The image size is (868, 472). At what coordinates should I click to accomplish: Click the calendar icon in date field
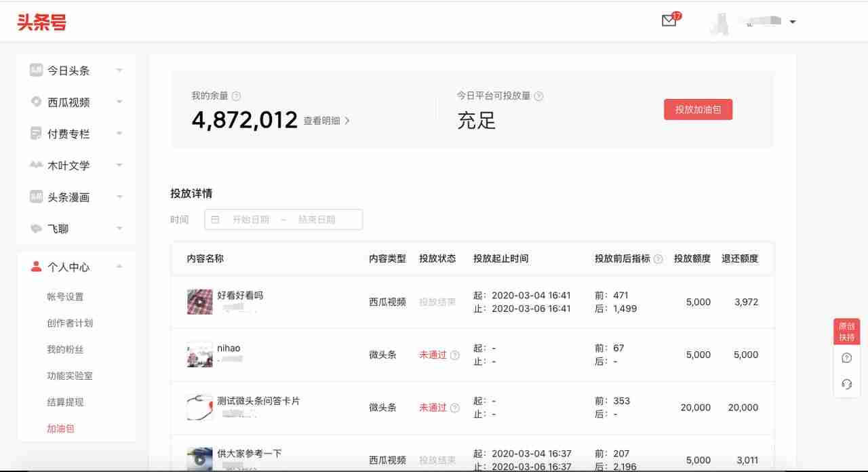tap(216, 220)
